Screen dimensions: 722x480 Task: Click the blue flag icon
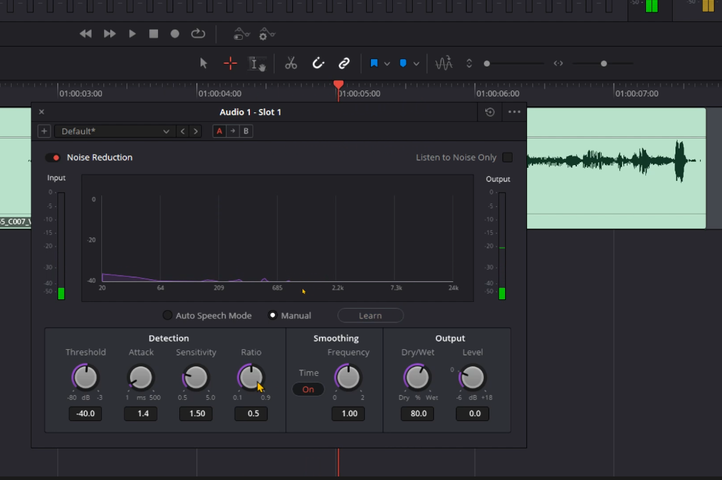point(374,63)
